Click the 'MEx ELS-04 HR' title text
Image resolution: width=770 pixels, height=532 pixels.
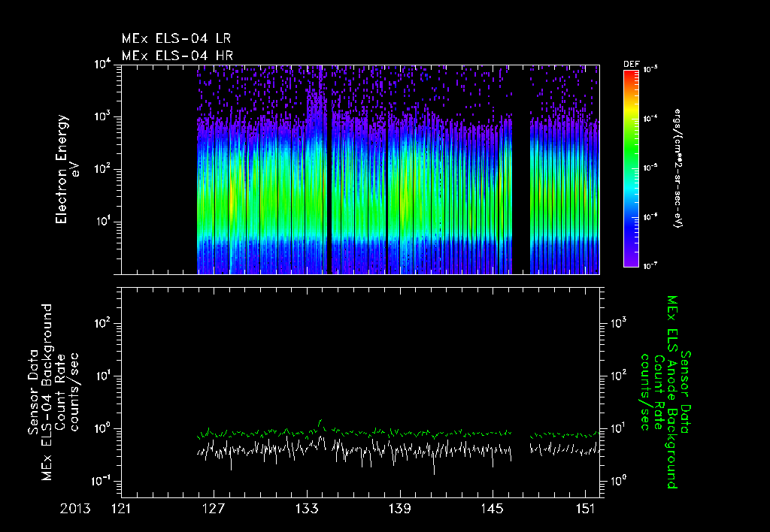[x=177, y=56]
